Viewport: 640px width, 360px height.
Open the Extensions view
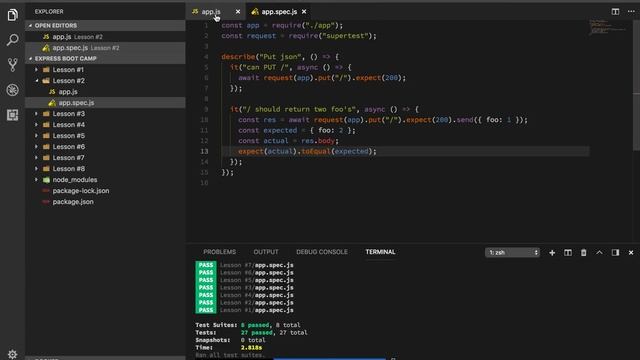[x=12, y=115]
